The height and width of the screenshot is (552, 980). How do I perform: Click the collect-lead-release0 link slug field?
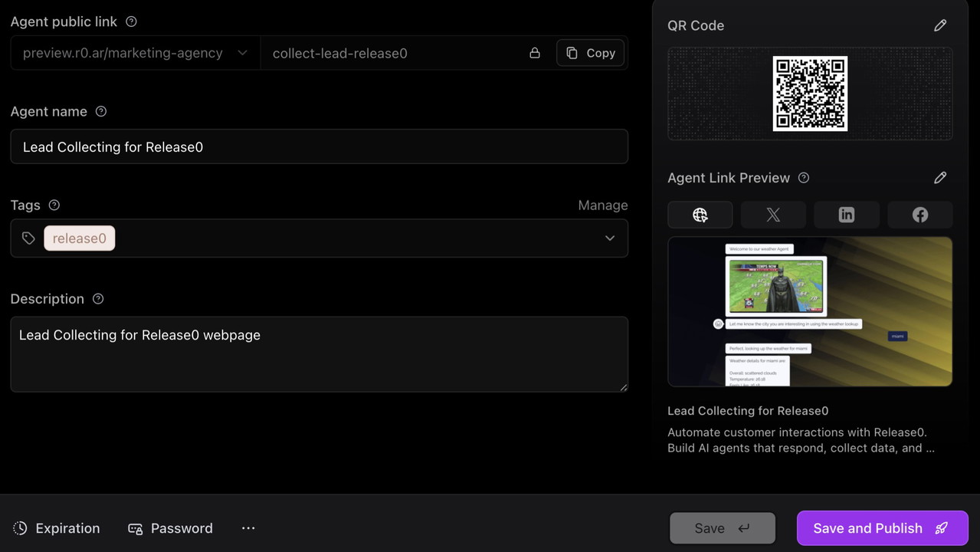[391, 53]
